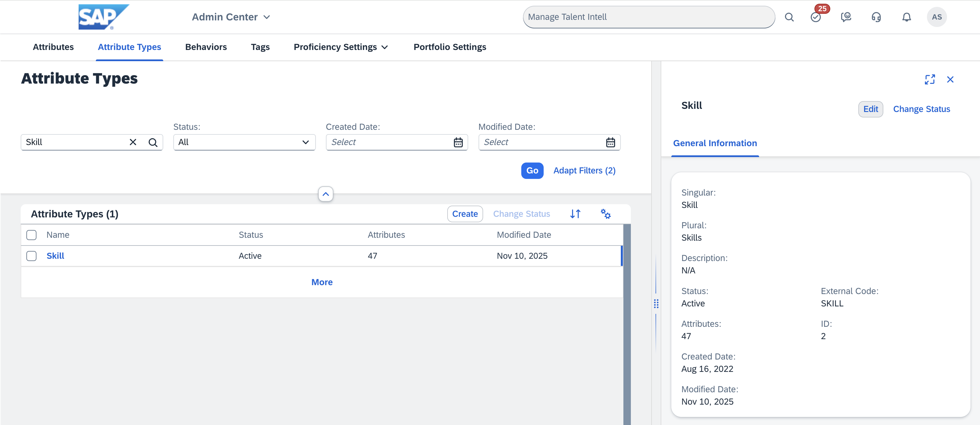Open the Modified Date calendar picker
Screen dimensions: 980x425
point(611,142)
